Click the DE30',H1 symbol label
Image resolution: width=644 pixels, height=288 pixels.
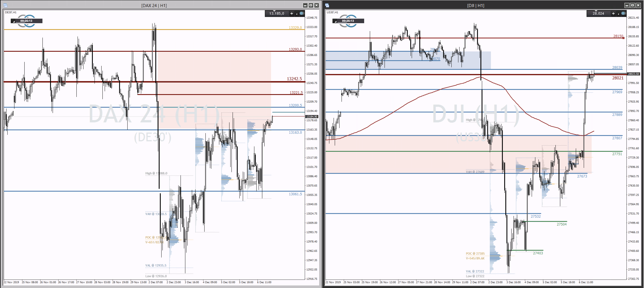(x=11, y=12)
